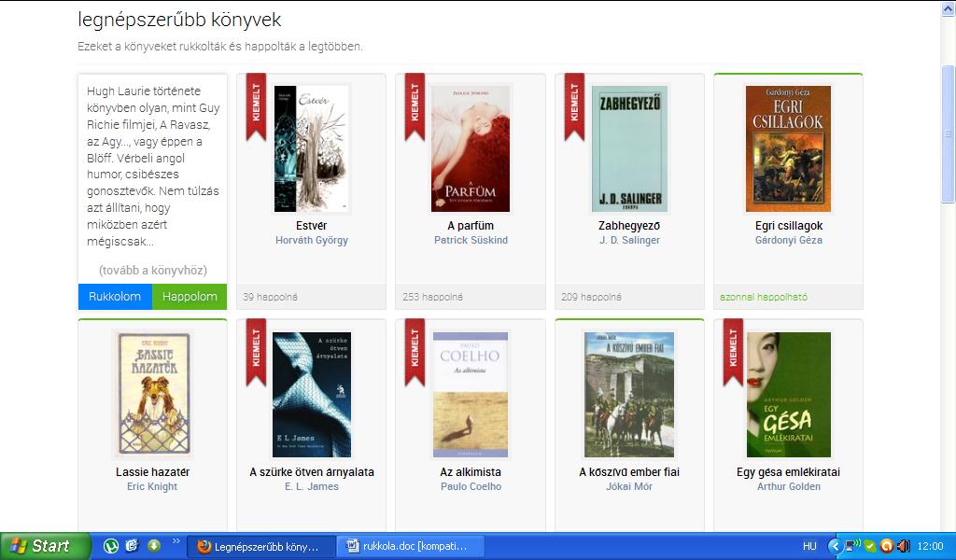
Task: Open the Windows Start menu
Action: pyautogui.click(x=40, y=546)
